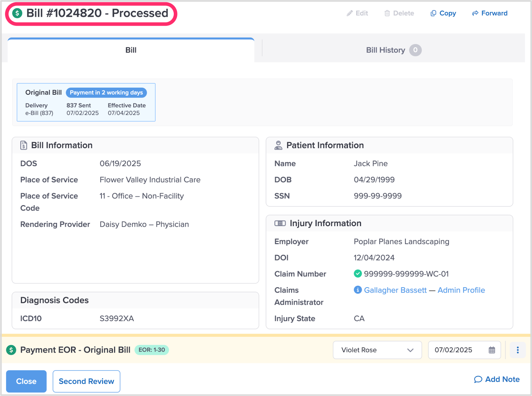Viewport: 532px width, 396px height.
Task: Click the Patient Information person icon
Action: (x=278, y=145)
